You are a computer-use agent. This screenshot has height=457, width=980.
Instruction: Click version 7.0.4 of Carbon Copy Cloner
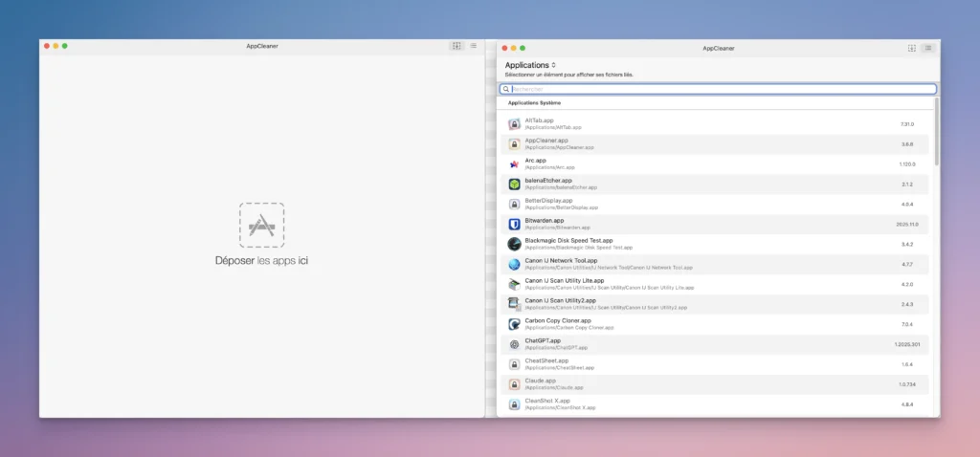pos(907,324)
